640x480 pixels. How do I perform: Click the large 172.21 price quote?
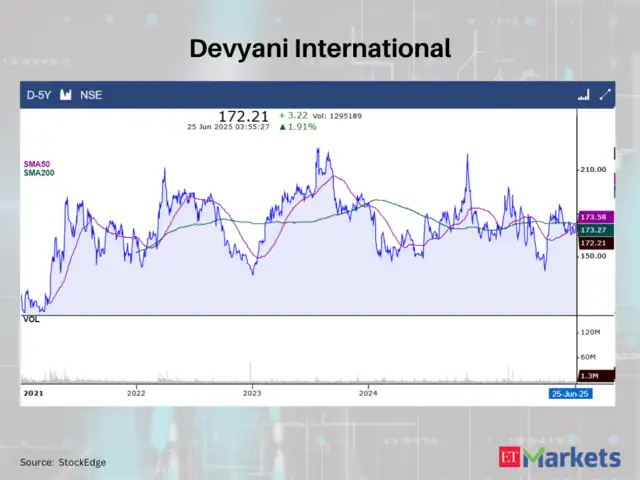click(244, 116)
